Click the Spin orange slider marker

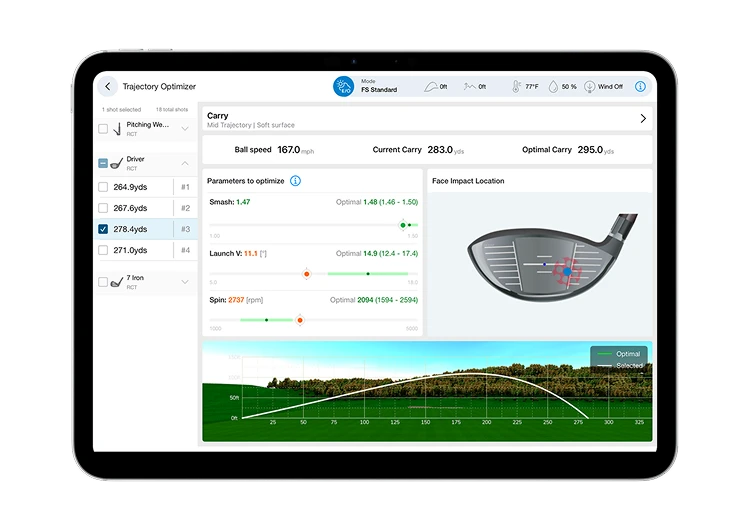coord(300,320)
